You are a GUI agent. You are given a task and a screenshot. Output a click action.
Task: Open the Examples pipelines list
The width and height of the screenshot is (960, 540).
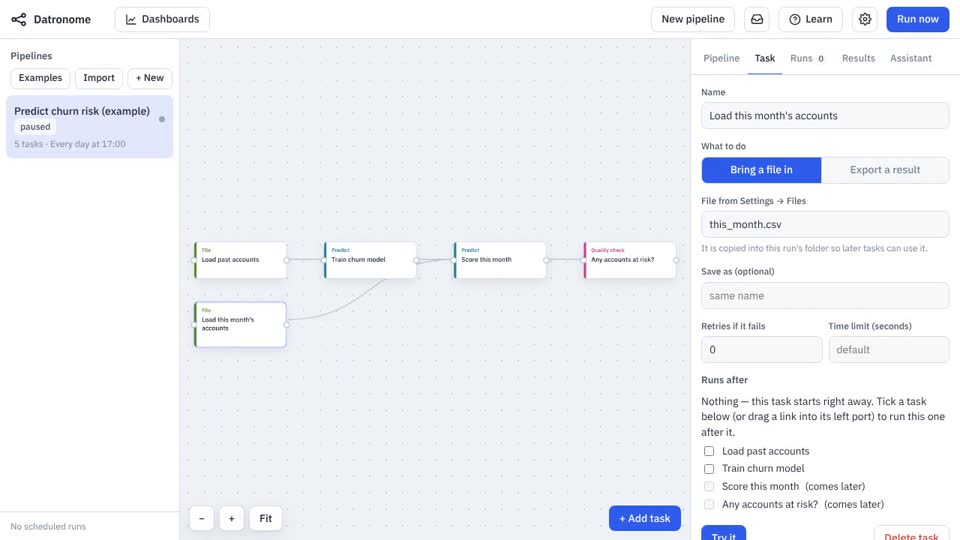point(40,78)
